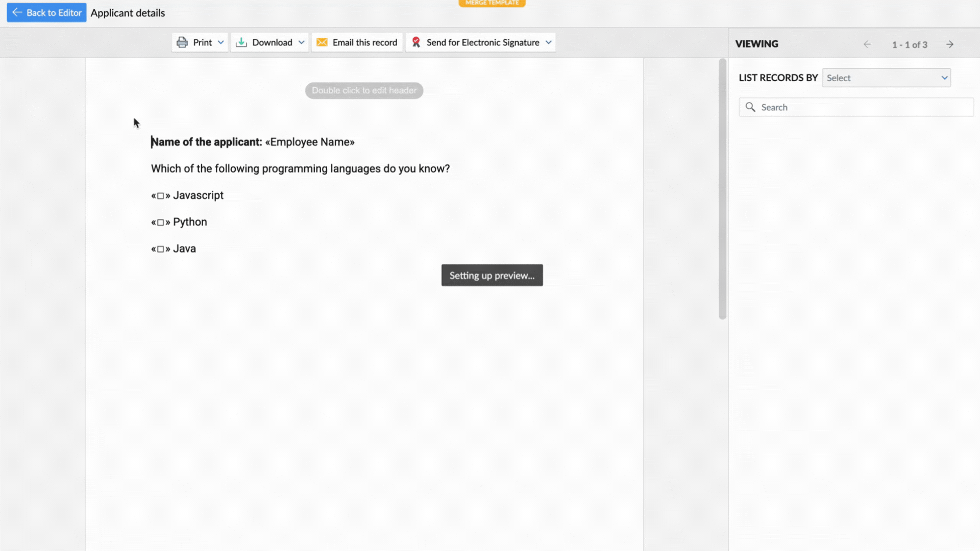This screenshot has width=980, height=551.
Task: Open Electronic Signature dropdown arrow
Action: coord(549,42)
